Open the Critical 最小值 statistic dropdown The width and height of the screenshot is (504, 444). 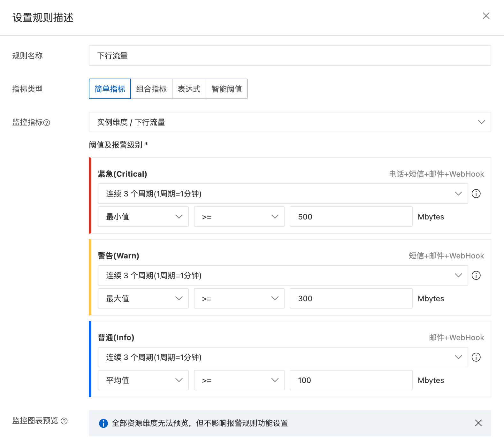[x=143, y=217]
